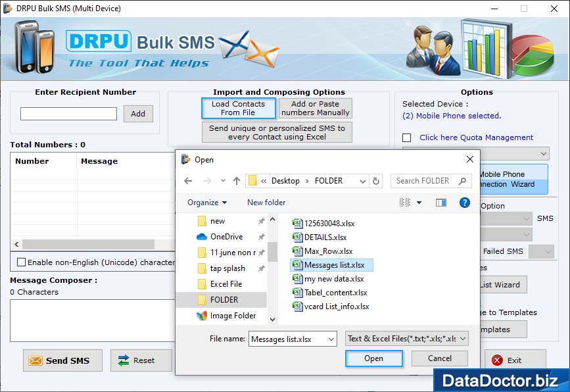This screenshot has height=392, width=570.
Task: Click the Add recipient button
Action: click(138, 114)
